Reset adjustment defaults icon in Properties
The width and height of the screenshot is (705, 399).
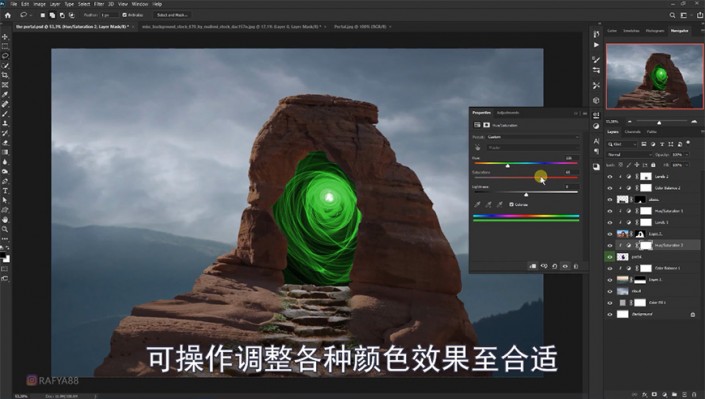(x=555, y=266)
